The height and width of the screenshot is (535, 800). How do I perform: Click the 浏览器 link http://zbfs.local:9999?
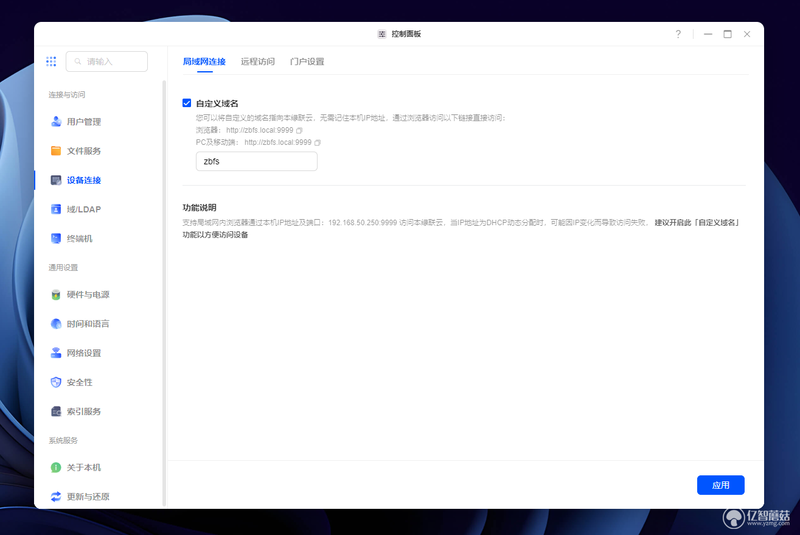click(260, 130)
